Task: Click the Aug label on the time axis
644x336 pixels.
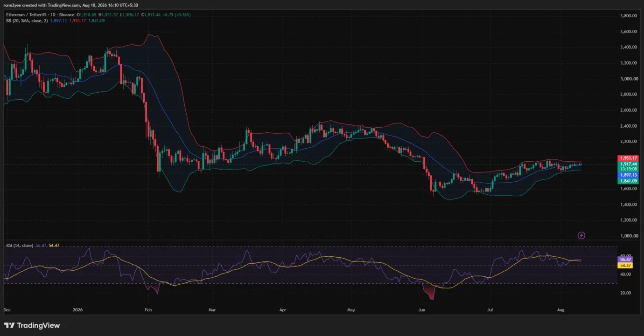Action: coord(560,309)
